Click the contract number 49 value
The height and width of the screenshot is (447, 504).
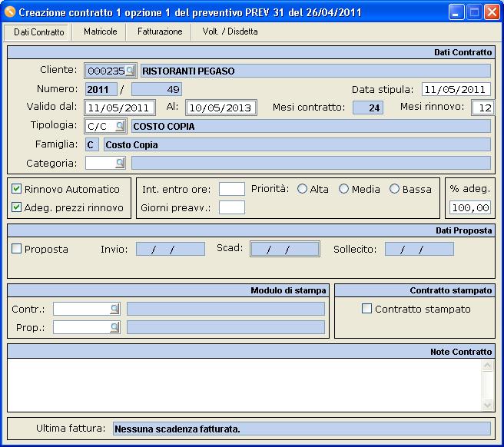[157, 89]
